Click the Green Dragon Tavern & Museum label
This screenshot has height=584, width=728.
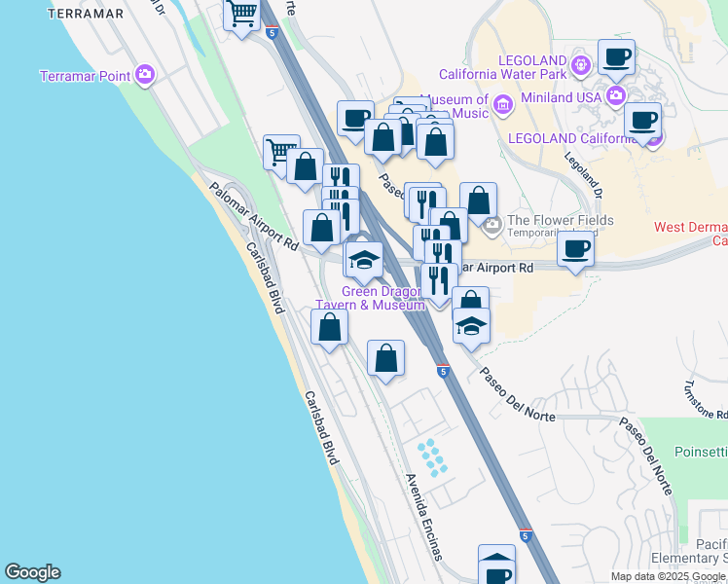[370, 298]
